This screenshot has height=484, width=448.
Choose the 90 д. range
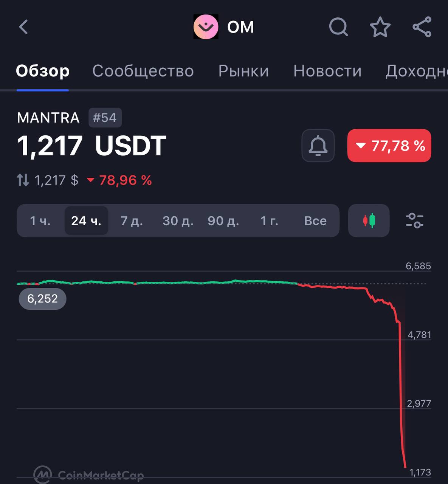[223, 221]
